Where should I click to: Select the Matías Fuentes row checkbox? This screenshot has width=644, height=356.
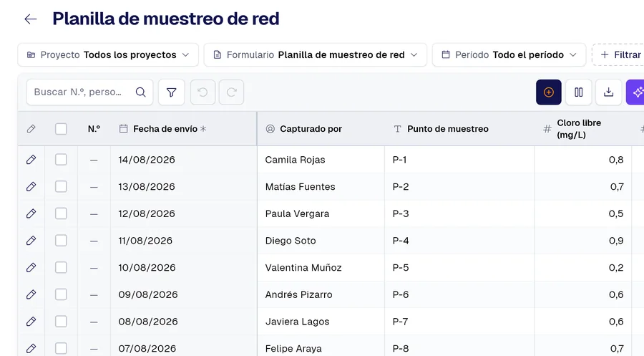tap(61, 187)
